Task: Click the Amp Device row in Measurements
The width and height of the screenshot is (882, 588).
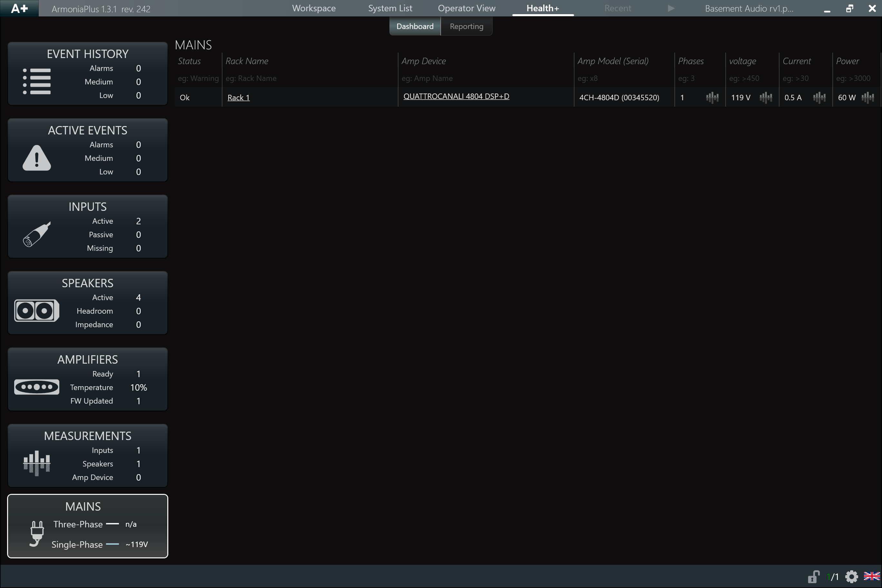Action: pyautogui.click(x=106, y=477)
